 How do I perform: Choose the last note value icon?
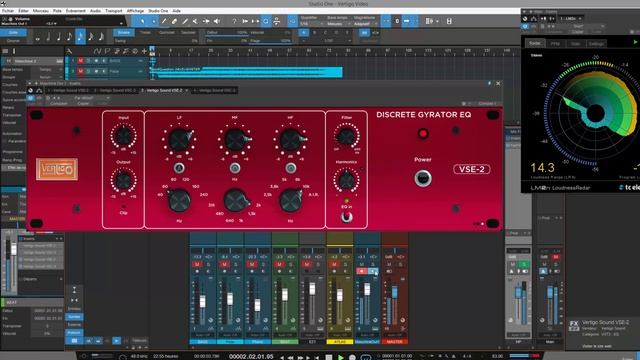101,38
